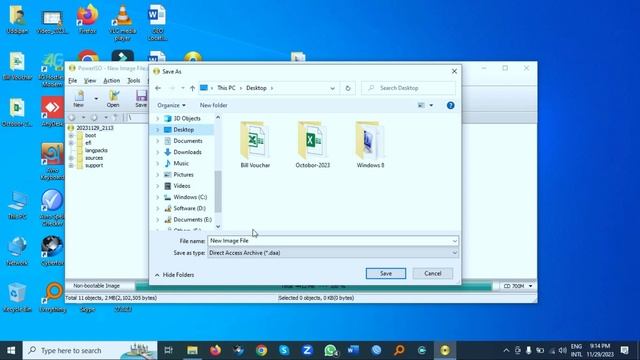The height and width of the screenshot is (360, 640).
Task: Open the File menu in PowerISO
Action: [73, 81]
